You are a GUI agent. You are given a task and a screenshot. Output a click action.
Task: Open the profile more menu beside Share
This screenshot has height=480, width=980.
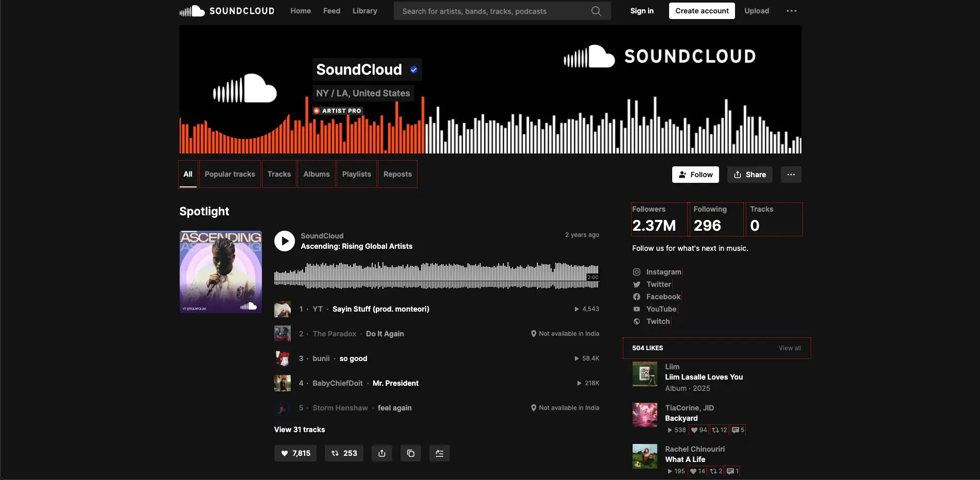tap(791, 175)
